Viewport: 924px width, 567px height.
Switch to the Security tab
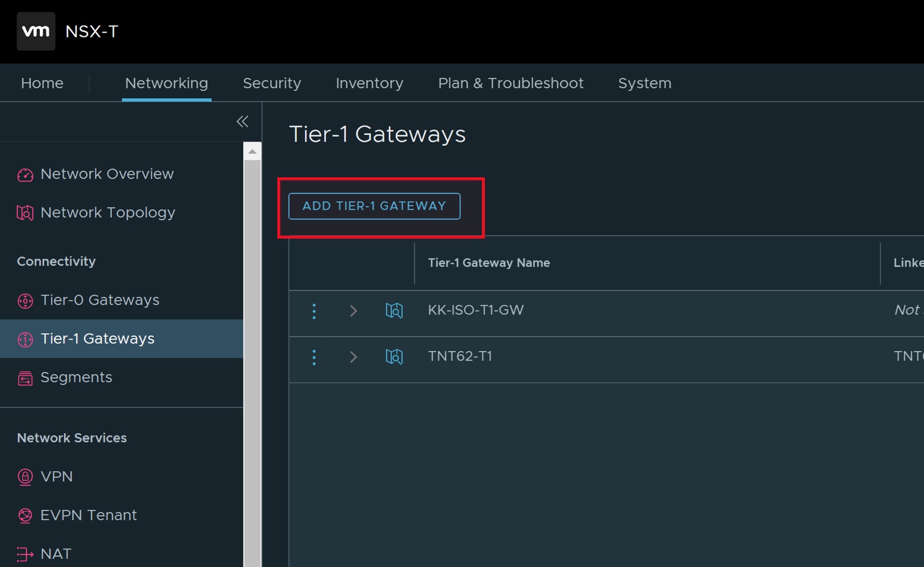[x=272, y=83]
